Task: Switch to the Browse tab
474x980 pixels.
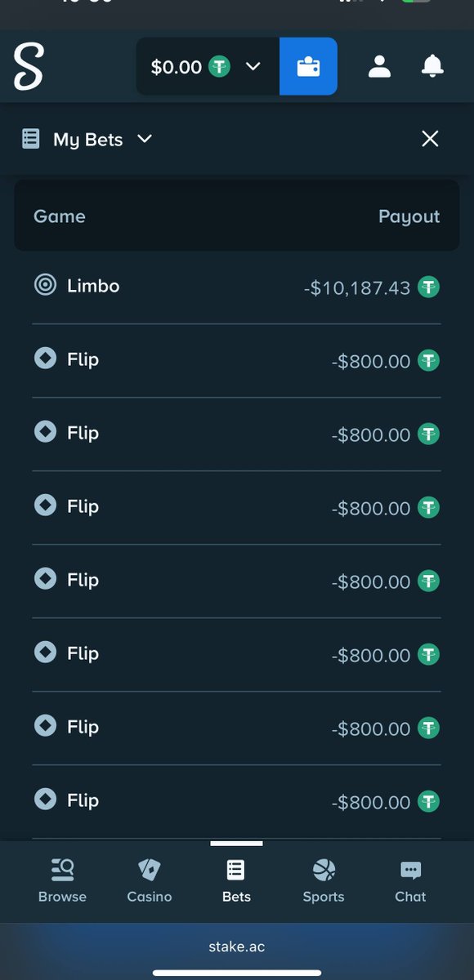Action: click(62, 880)
